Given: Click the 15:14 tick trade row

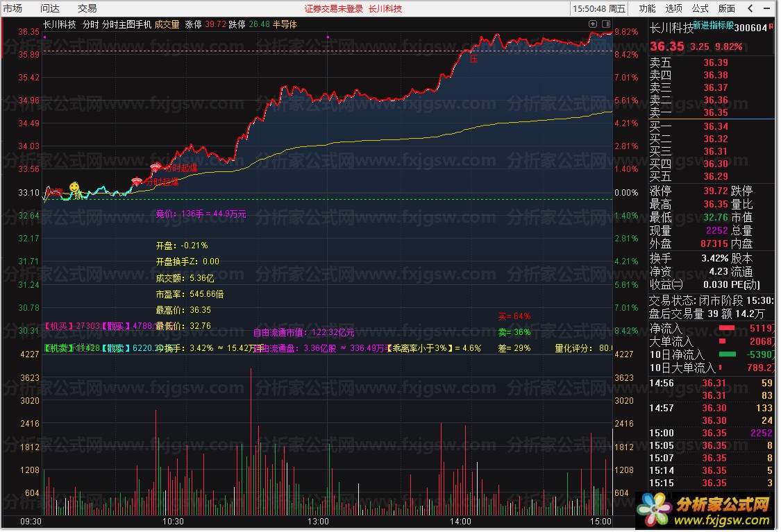Looking at the screenshot, I should pos(712,470).
